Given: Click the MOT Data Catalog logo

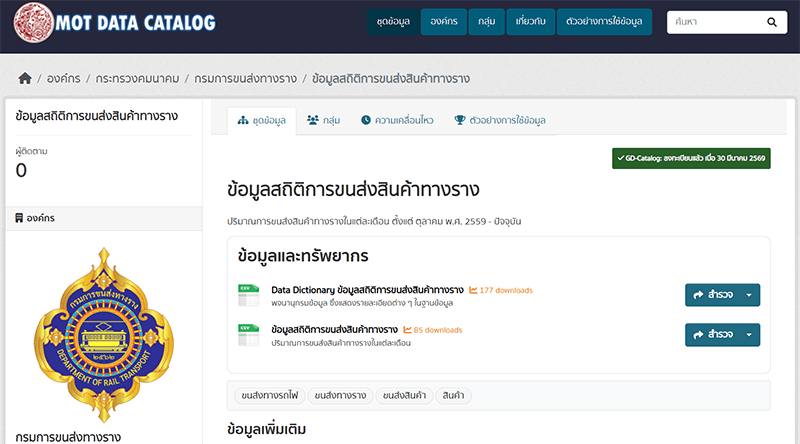Looking at the screenshot, I should coord(114,22).
